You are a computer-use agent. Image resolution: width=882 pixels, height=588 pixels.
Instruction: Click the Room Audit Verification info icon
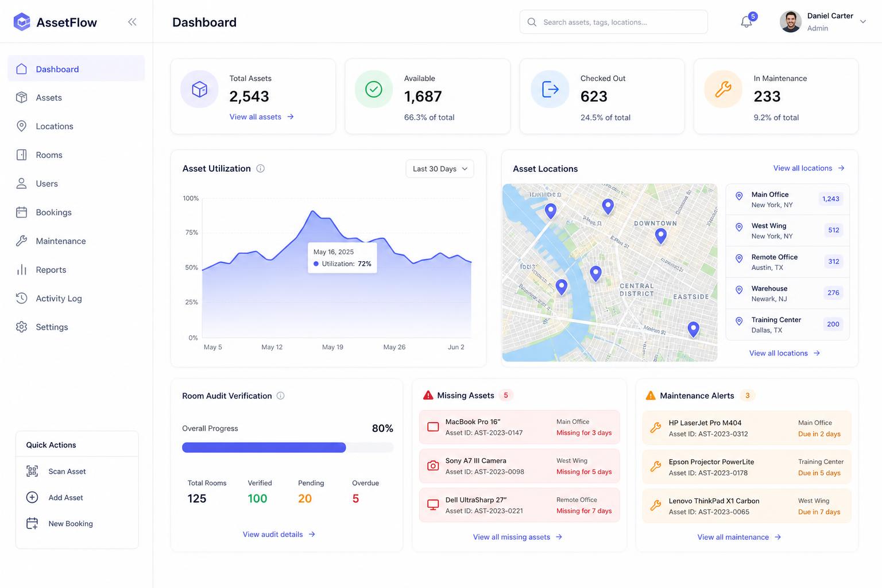coord(281,396)
